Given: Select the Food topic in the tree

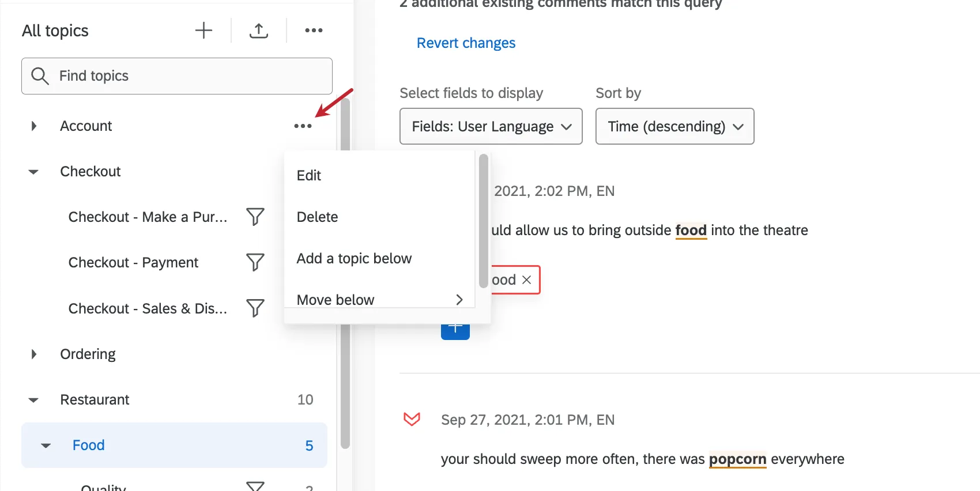Looking at the screenshot, I should pos(89,445).
